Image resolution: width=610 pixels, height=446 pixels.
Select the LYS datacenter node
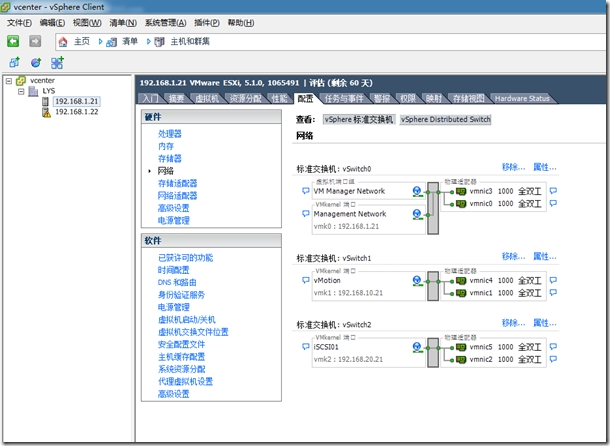pyautogui.click(x=49, y=91)
